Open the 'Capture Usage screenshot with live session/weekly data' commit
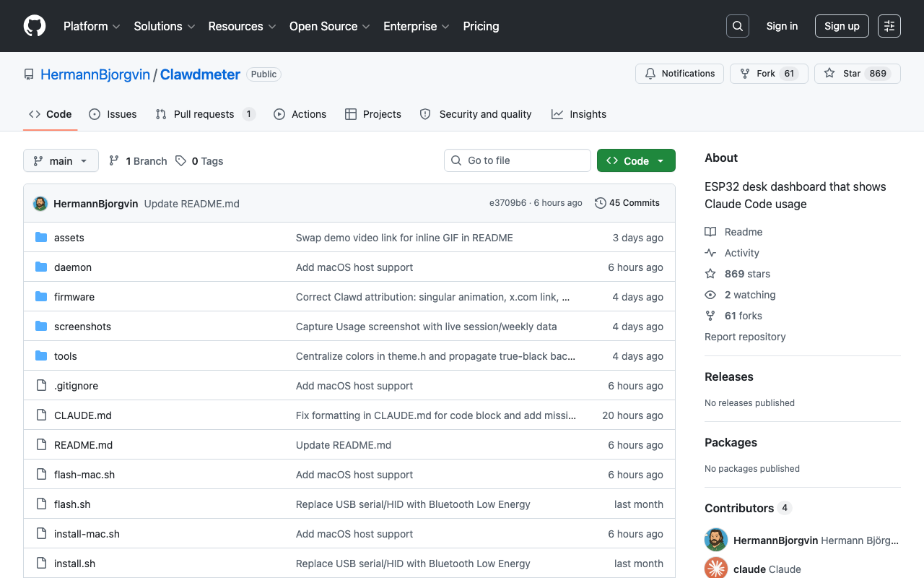Image resolution: width=924 pixels, height=578 pixels. 427,327
